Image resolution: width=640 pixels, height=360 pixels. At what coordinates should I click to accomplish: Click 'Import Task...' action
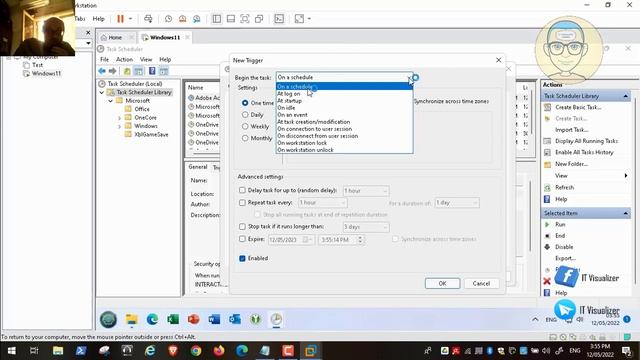pyautogui.click(x=571, y=130)
